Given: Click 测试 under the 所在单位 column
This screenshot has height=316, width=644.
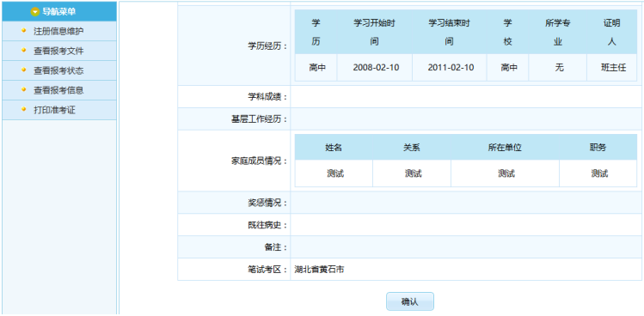Looking at the screenshot, I should coord(506,173).
